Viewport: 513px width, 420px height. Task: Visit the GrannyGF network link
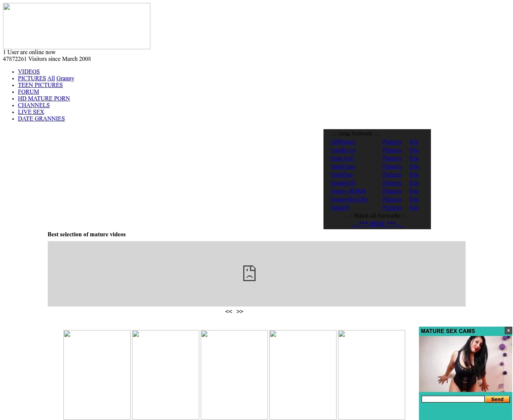(343, 183)
